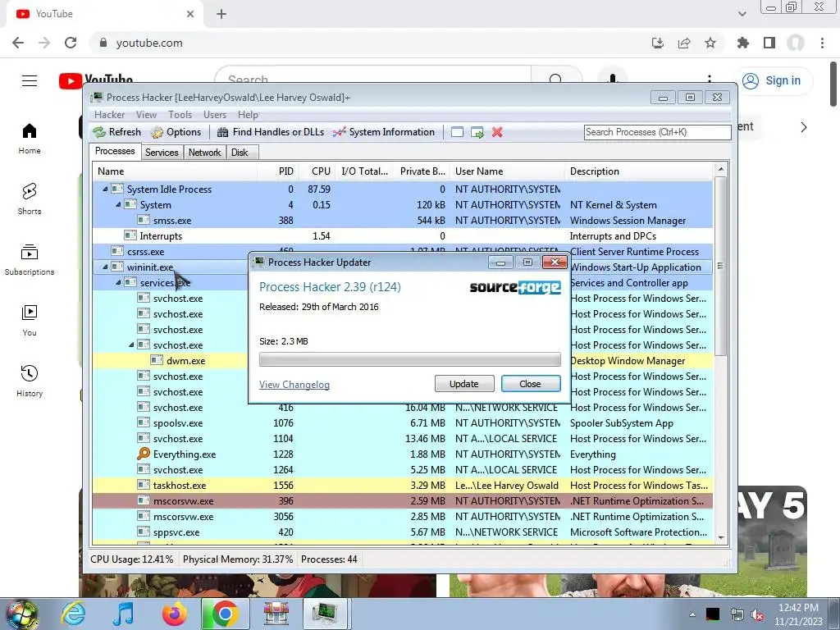Open the music app on the taskbar
840x630 pixels.
click(124, 614)
